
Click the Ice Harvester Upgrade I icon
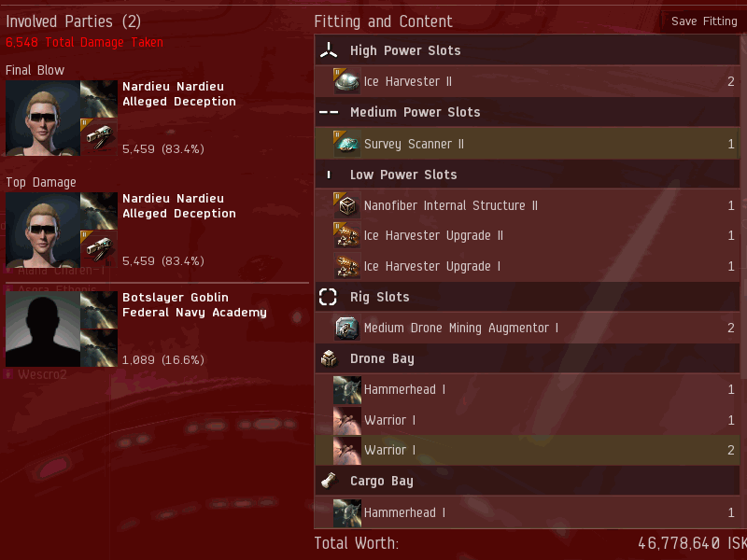(346, 266)
